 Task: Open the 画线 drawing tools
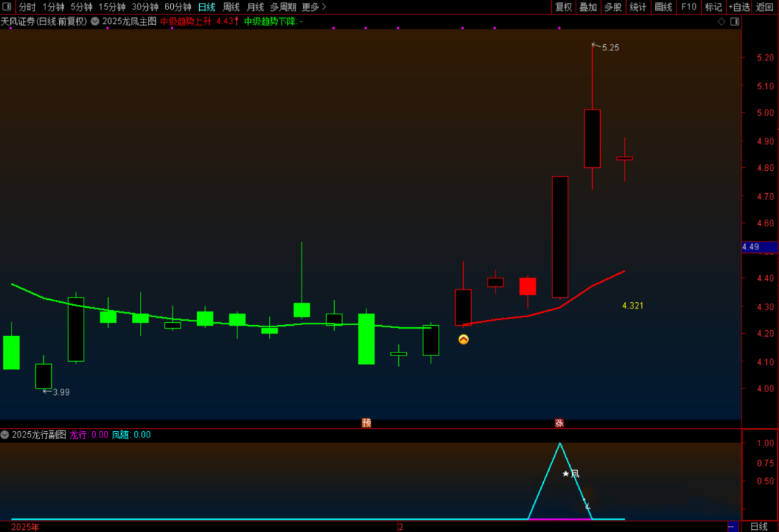point(663,6)
